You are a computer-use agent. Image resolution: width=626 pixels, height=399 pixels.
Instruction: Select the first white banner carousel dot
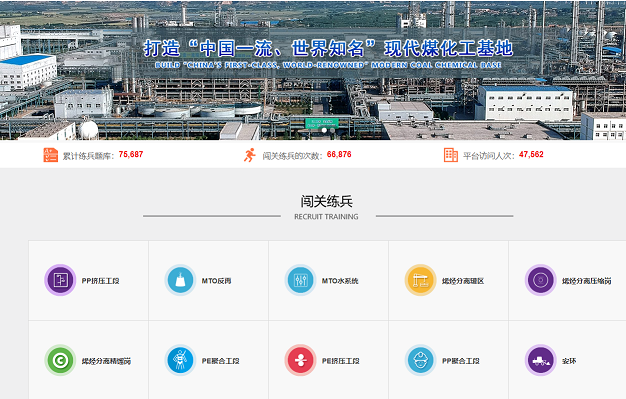pyautogui.click(x=324, y=130)
